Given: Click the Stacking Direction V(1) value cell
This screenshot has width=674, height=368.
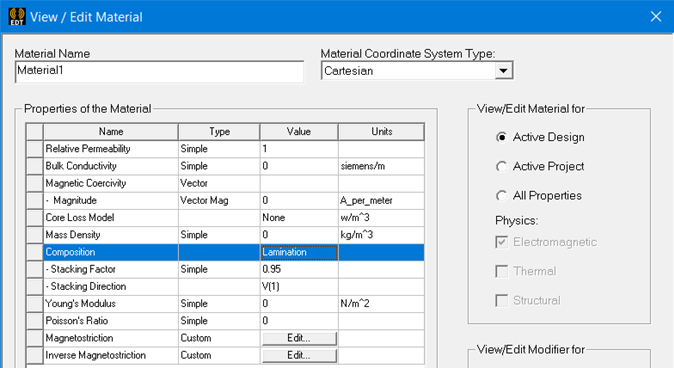Looking at the screenshot, I should point(299,286).
